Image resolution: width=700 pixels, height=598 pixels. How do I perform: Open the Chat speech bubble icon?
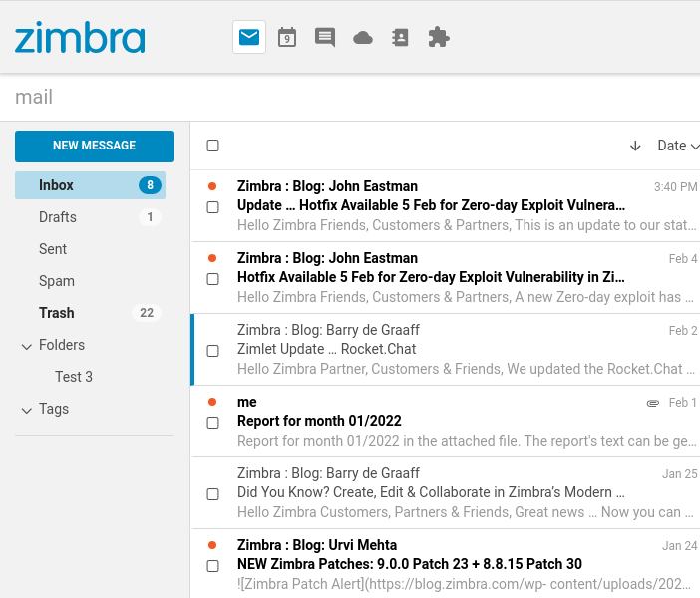(325, 37)
